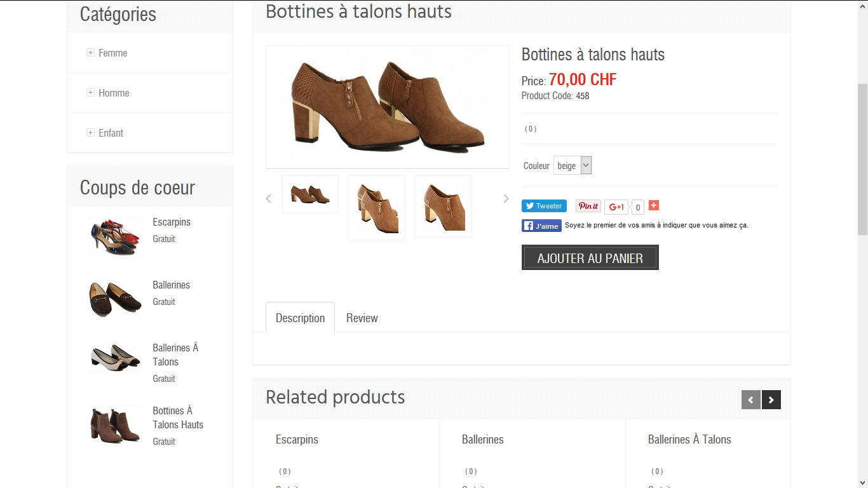This screenshot has width=868, height=488.
Task: Click the Ajouter au panier button
Action: point(590,258)
